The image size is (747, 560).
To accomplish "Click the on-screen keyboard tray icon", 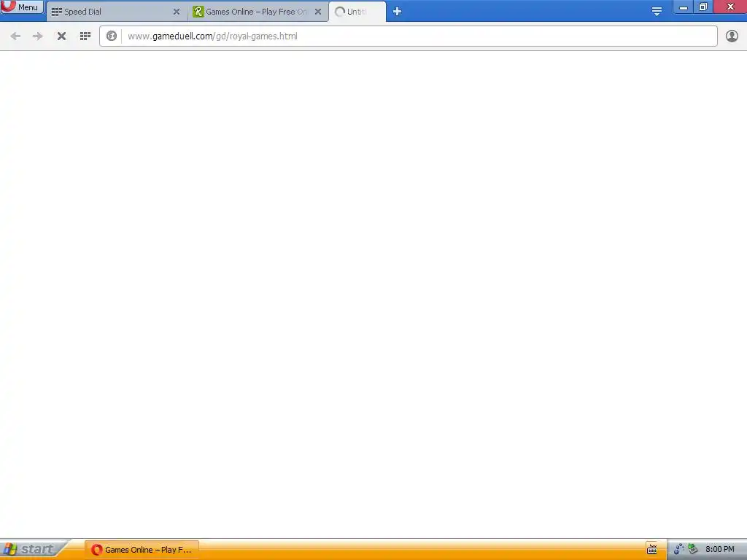I will (x=651, y=549).
